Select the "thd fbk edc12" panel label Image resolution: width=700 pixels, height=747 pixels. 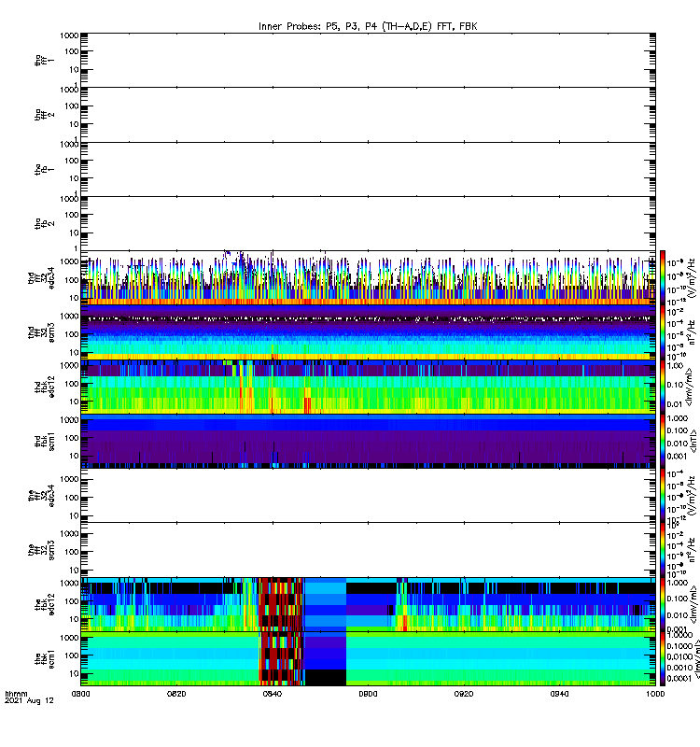(44, 387)
